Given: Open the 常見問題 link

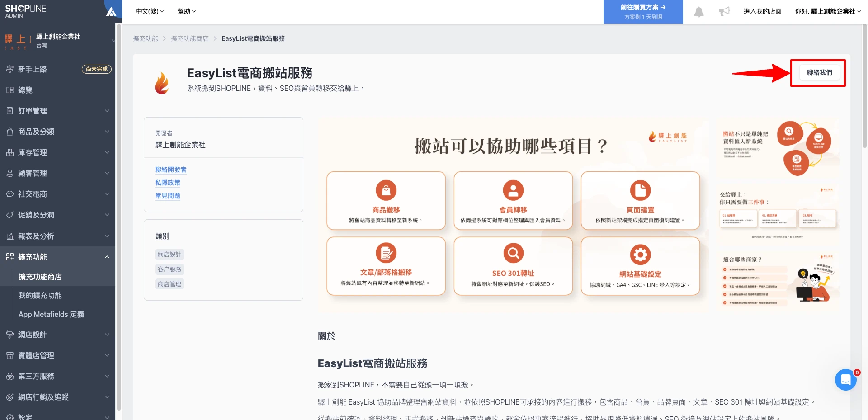Looking at the screenshot, I should pos(168,196).
